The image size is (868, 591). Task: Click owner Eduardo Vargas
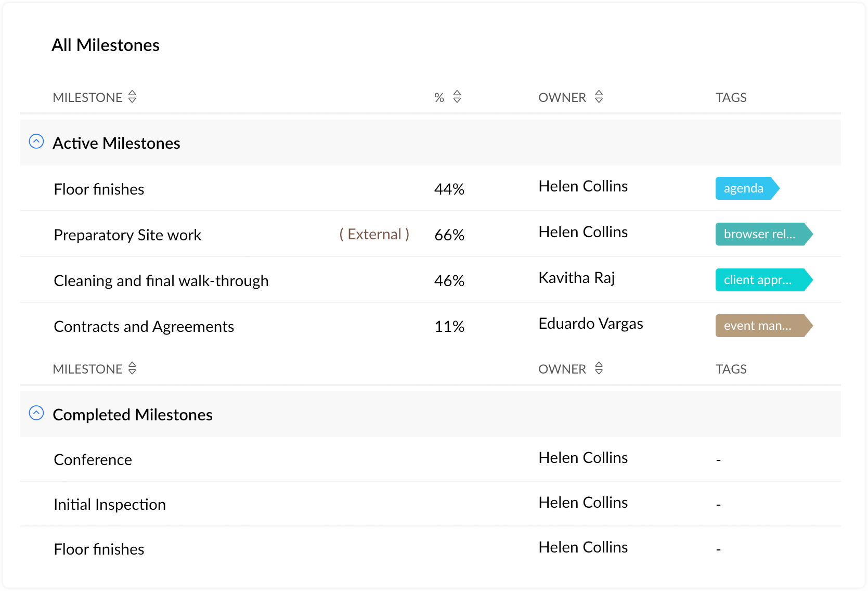[x=591, y=324]
